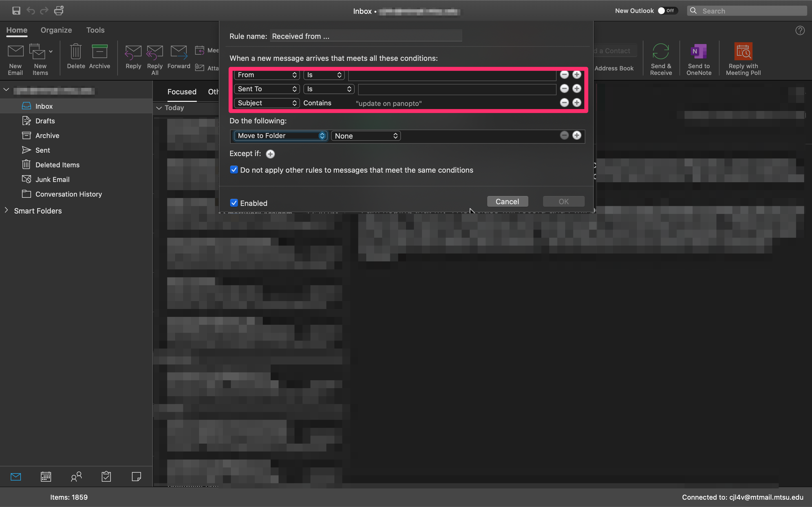Open Calendar view in bottom navigation
The image size is (812, 507).
[46, 477]
